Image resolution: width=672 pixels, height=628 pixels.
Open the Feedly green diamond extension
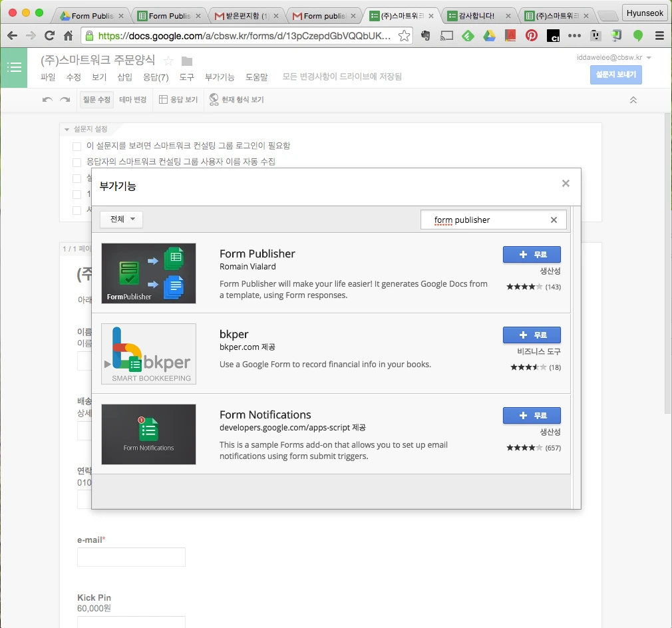point(468,35)
